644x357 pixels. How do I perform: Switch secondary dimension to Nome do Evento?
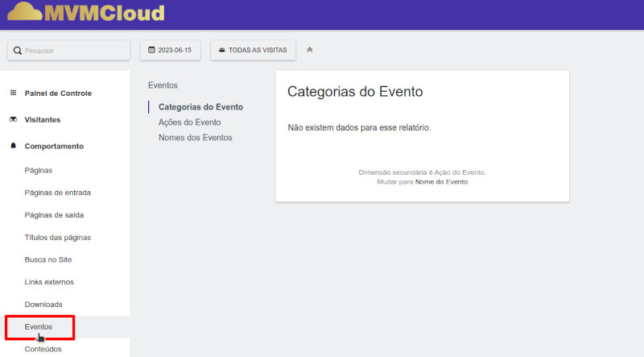[x=441, y=182]
